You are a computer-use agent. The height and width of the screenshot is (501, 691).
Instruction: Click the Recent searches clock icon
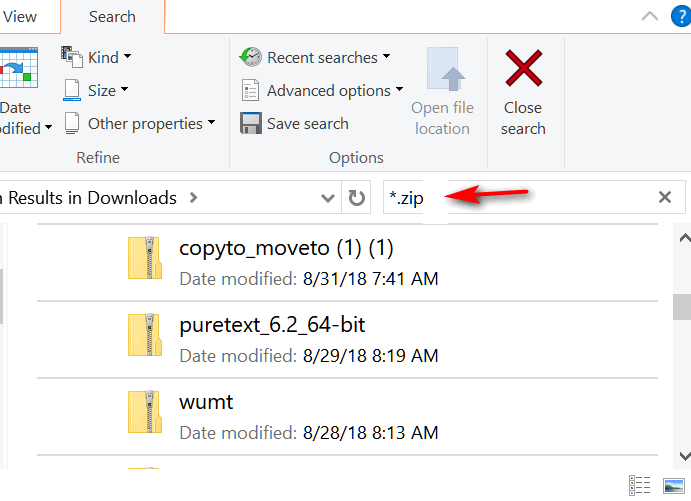pos(251,57)
